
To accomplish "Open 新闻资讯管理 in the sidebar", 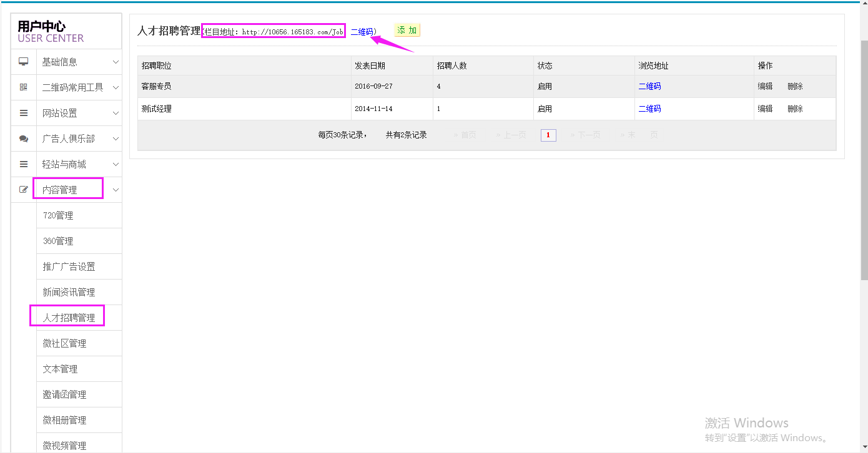I will click(69, 292).
